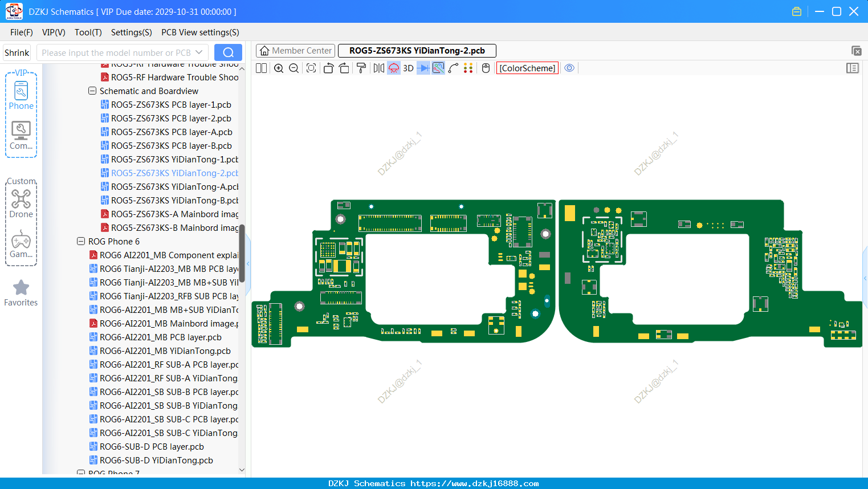Rotate the board counterclockwise
868x489 pixels.
coord(328,68)
